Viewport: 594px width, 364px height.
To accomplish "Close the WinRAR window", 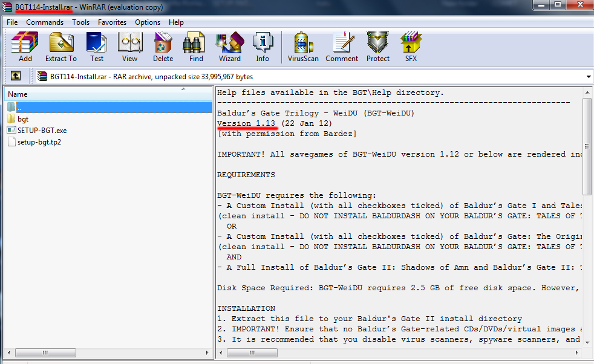I will pos(580,5).
